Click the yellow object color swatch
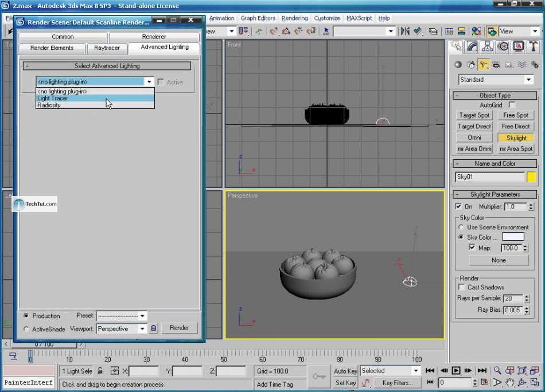 click(531, 177)
